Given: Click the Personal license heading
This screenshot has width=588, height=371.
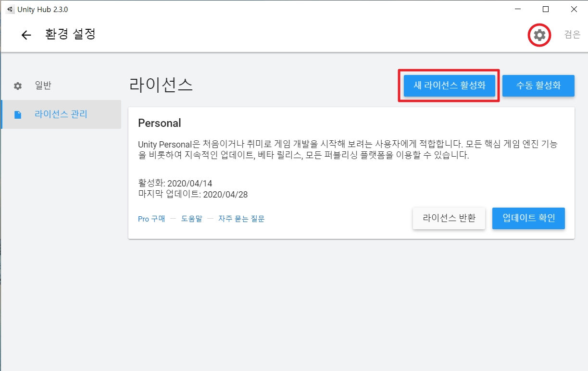Looking at the screenshot, I should [160, 123].
